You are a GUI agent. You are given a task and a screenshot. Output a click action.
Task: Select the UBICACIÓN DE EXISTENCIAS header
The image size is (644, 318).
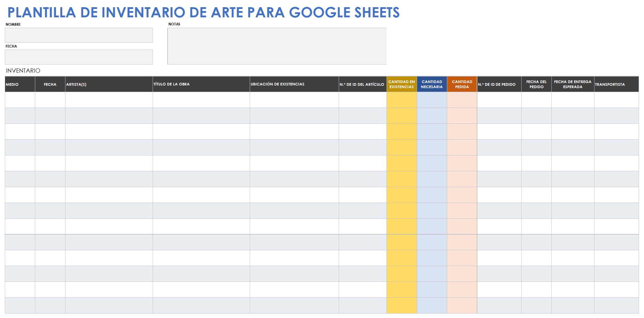pyautogui.click(x=295, y=84)
